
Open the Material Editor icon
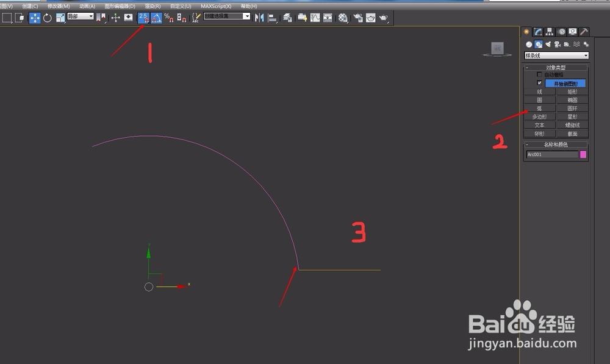pos(343,18)
